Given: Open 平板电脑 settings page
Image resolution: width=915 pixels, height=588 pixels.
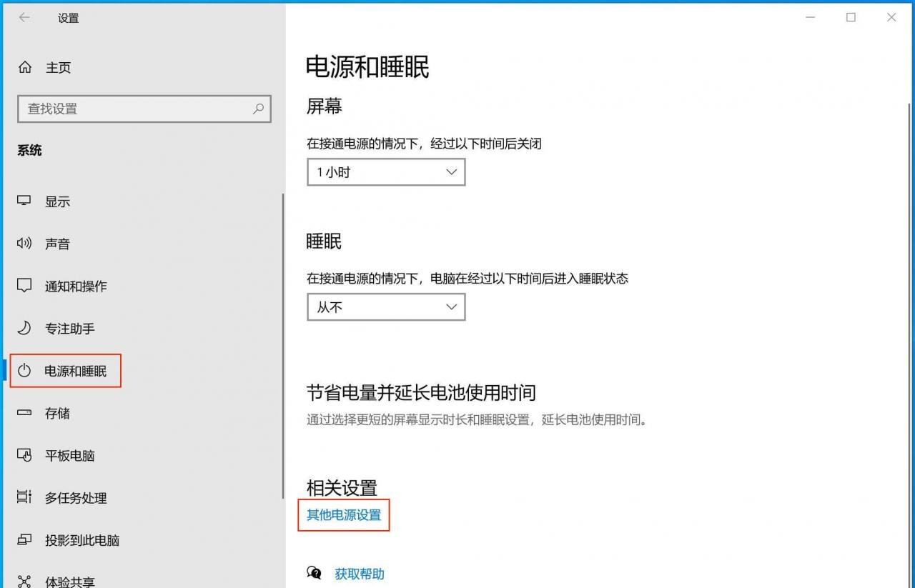Looking at the screenshot, I should (x=69, y=456).
